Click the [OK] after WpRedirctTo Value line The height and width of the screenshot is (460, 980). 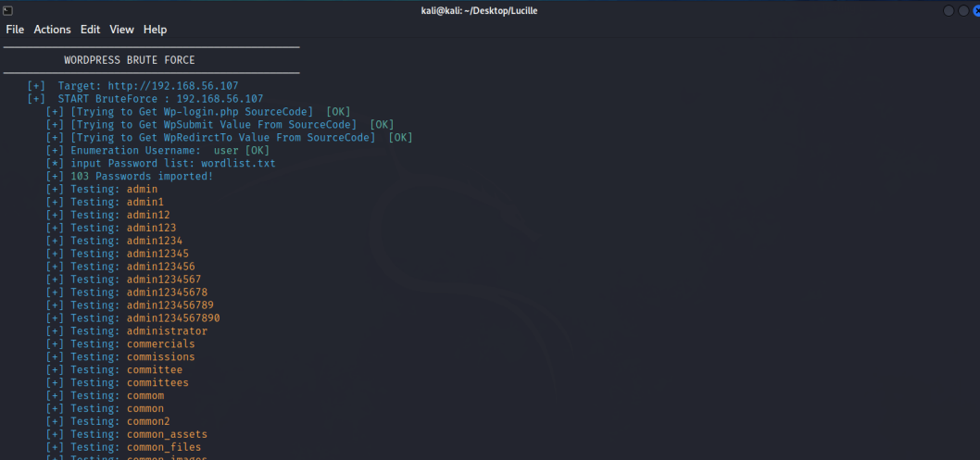click(x=401, y=137)
